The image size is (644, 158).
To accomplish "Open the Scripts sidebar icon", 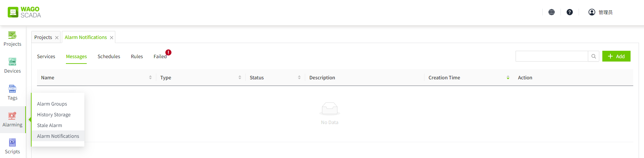I will coord(12,146).
